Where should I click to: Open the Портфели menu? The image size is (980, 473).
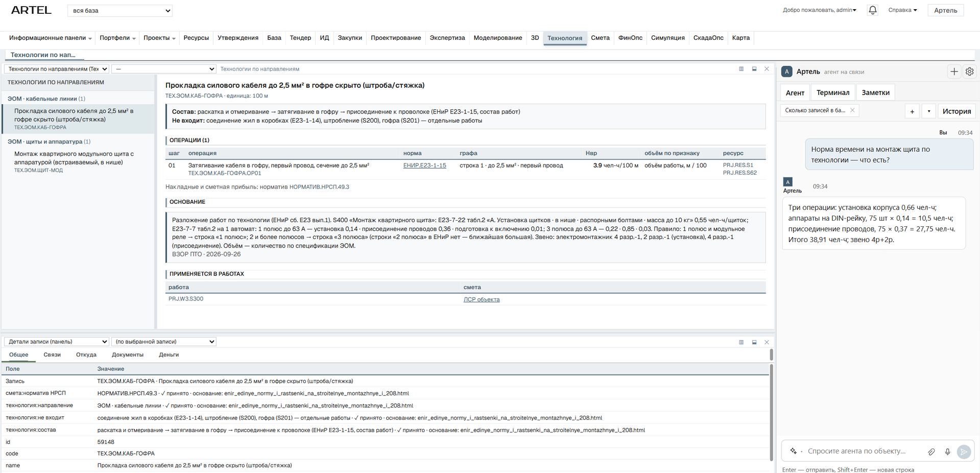coord(117,38)
